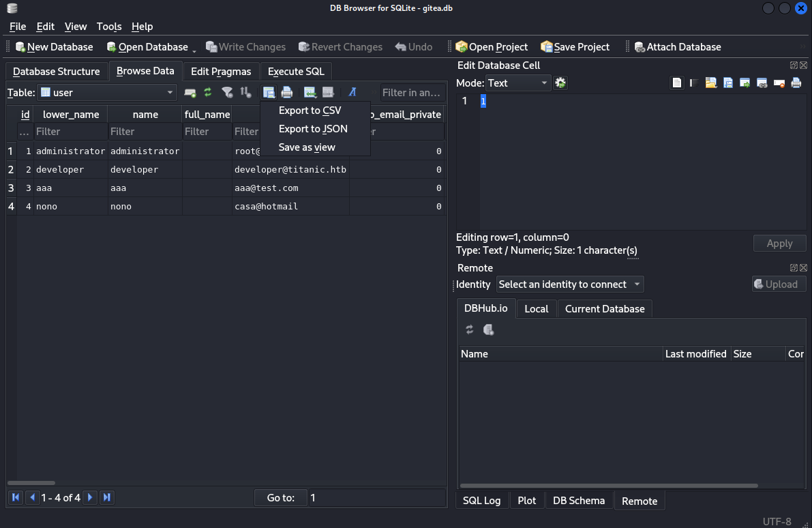
Task: Click the set cell to NULL icon
Action: coord(779,83)
